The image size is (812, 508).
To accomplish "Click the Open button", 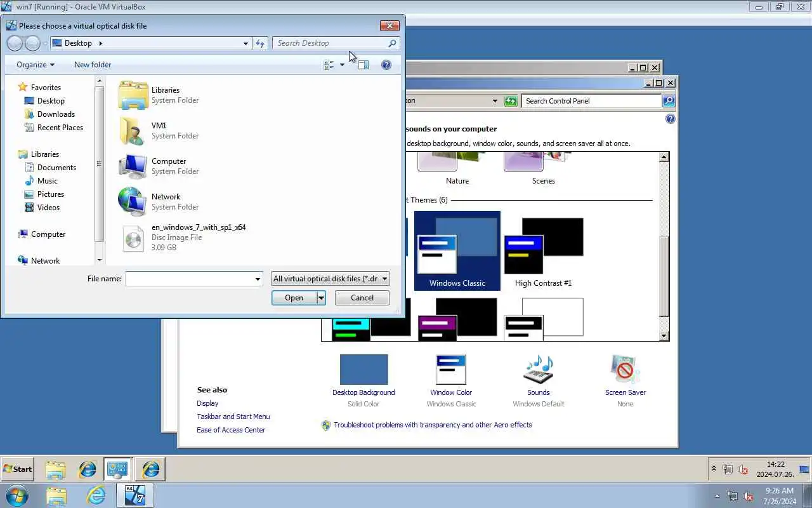I will (294, 298).
